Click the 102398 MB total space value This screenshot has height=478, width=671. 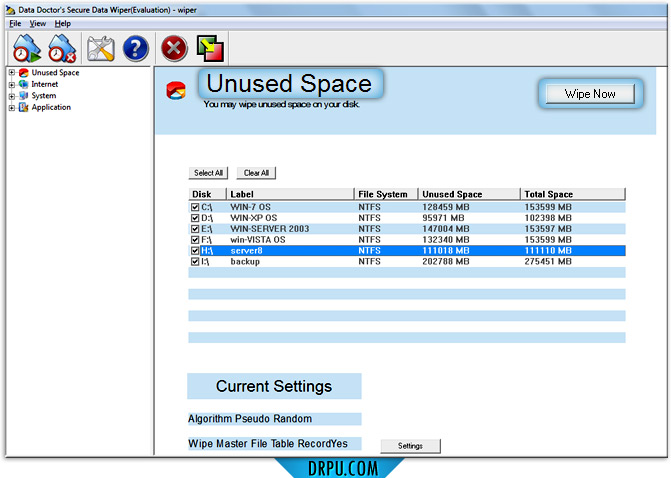click(x=548, y=218)
